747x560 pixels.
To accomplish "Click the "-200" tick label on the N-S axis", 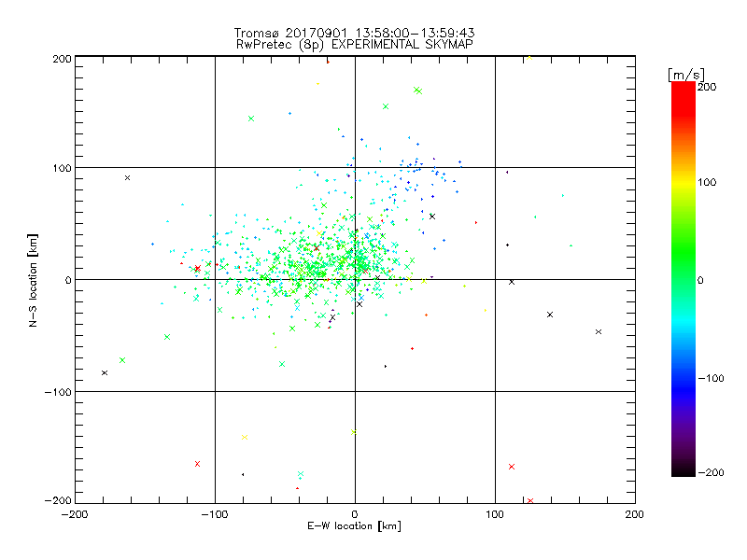I will click(58, 500).
